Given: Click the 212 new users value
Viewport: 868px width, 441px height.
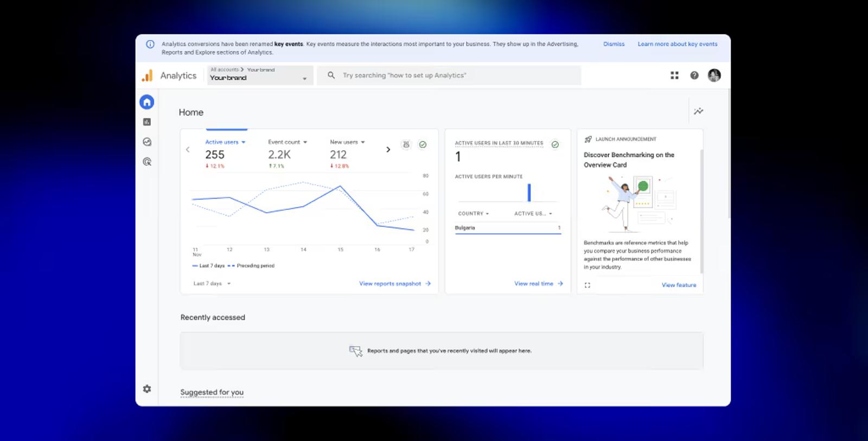Looking at the screenshot, I should click(x=338, y=155).
